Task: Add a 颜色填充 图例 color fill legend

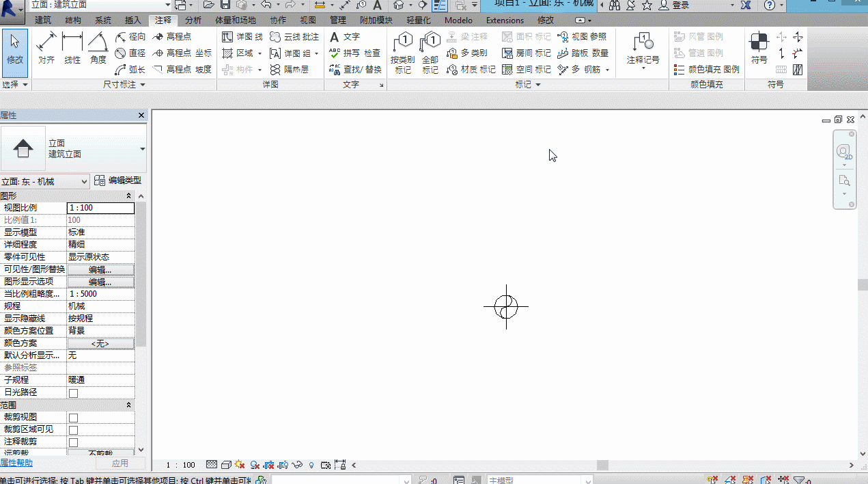Action: click(706, 70)
